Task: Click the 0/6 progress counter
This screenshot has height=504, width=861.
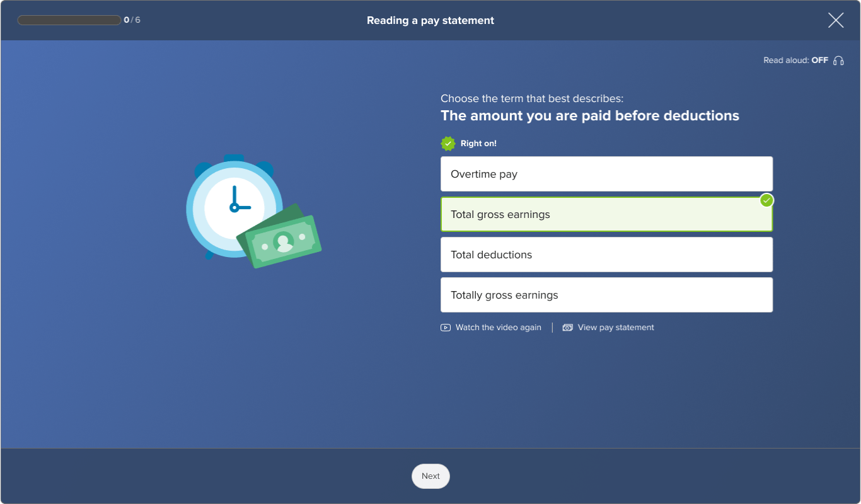Action: (x=132, y=20)
